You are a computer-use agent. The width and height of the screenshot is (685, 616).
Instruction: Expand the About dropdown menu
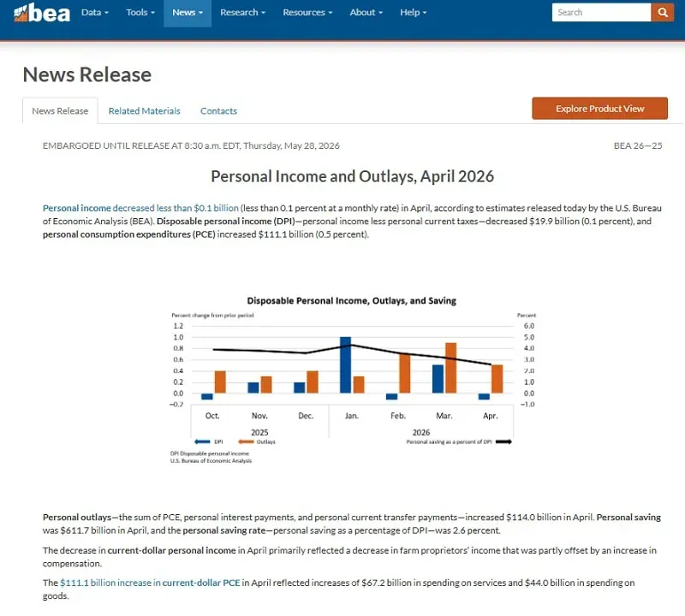click(x=366, y=12)
